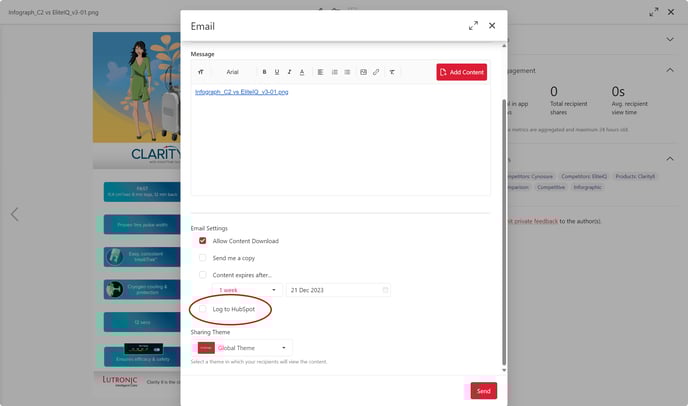Toggle bold formatting in message toolbar
Screen dimensions: 688x406
pos(265,72)
